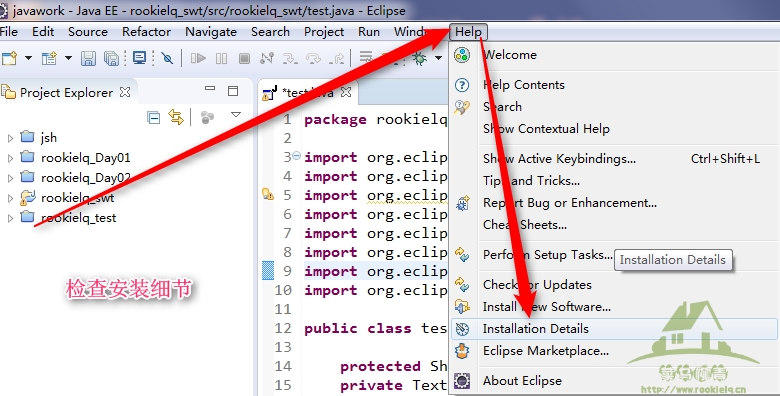Select Installation Details menu item

(x=614, y=329)
